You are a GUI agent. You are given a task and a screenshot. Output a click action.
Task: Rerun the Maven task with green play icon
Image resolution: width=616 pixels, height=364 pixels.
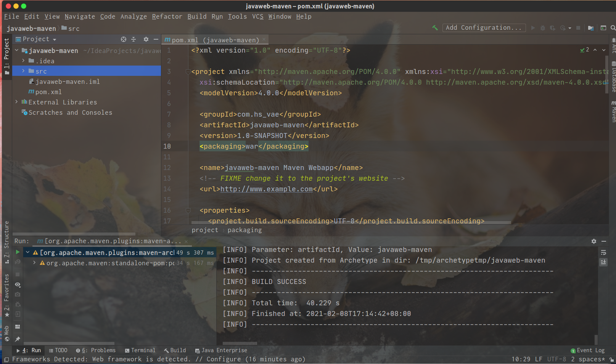click(18, 252)
